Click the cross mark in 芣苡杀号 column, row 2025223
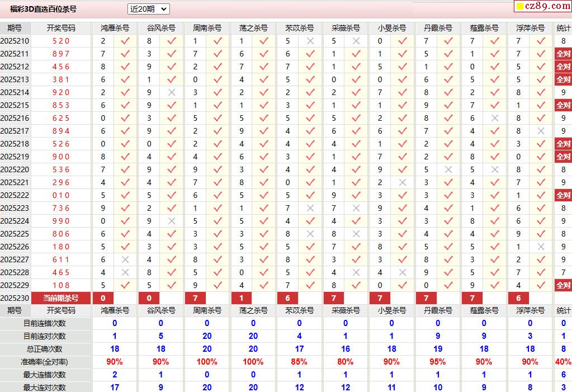 click(x=310, y=208)
